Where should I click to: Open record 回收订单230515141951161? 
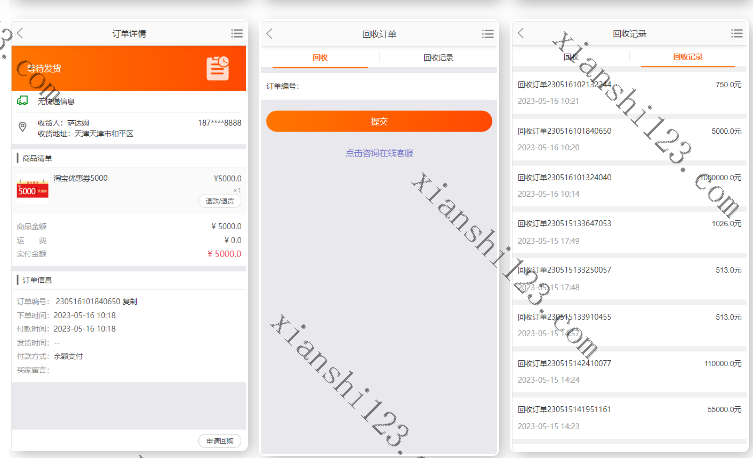[x=630, y=417]
